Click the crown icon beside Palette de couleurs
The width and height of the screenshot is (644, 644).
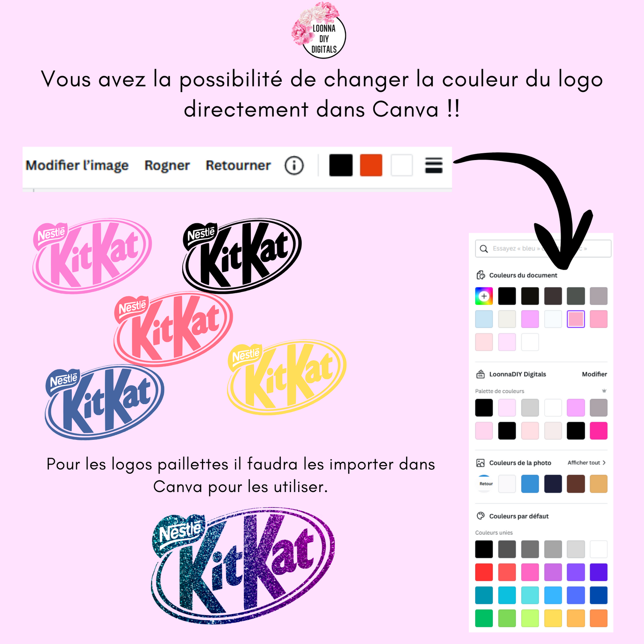click(x=604, y=391)
